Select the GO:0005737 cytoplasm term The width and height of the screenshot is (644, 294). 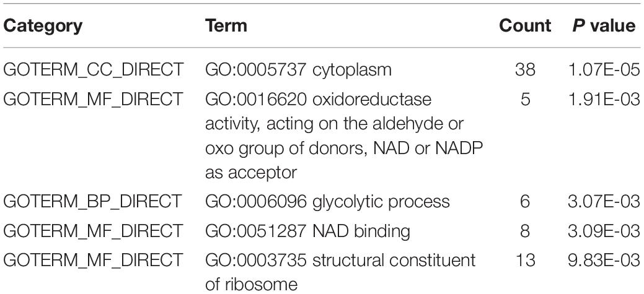pyautogui.click(x=298, y=70)
